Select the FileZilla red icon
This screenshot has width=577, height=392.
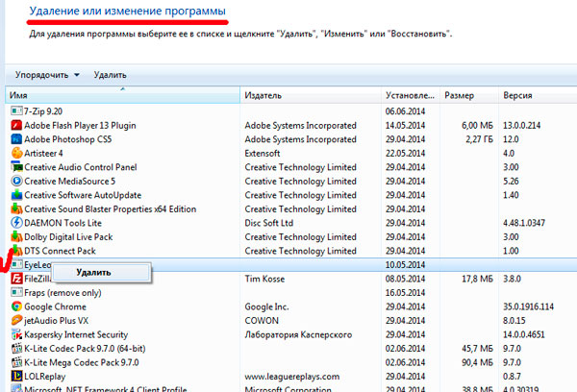click(x=16, y=279)
